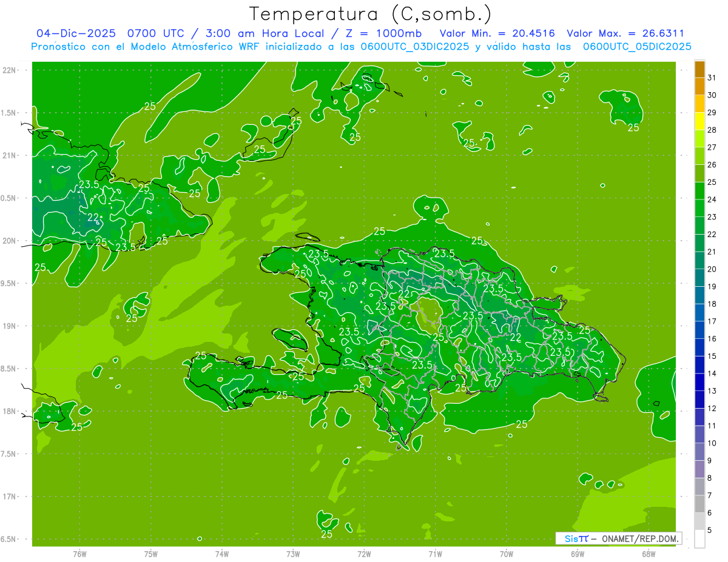This screenshot has width=728, height=562.
Task: Click the topmost orange-brown swatch of the color legend
Action: pos(699,69)
